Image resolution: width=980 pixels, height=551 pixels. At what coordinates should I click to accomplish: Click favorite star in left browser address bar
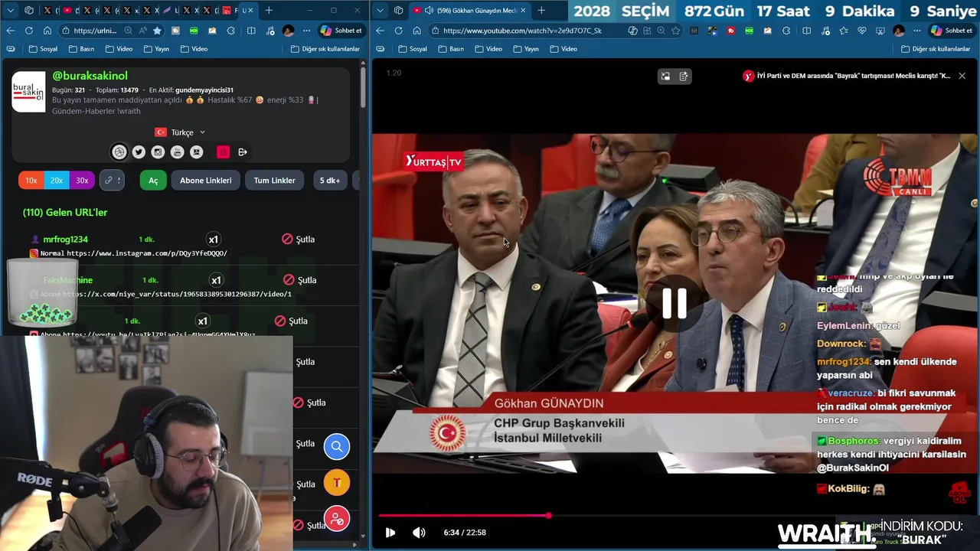coord(157,31)
